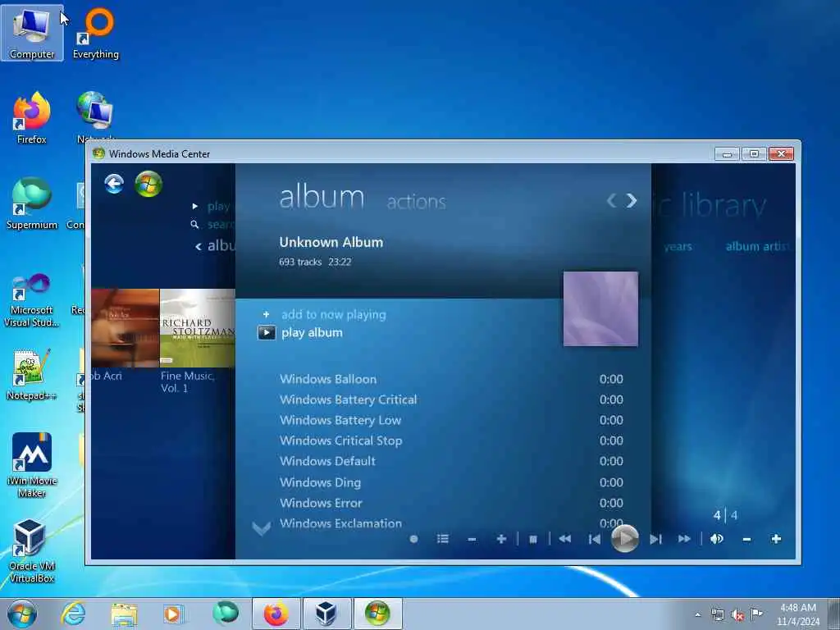
Task: Select track Windows Default
Action: [451, 461]
